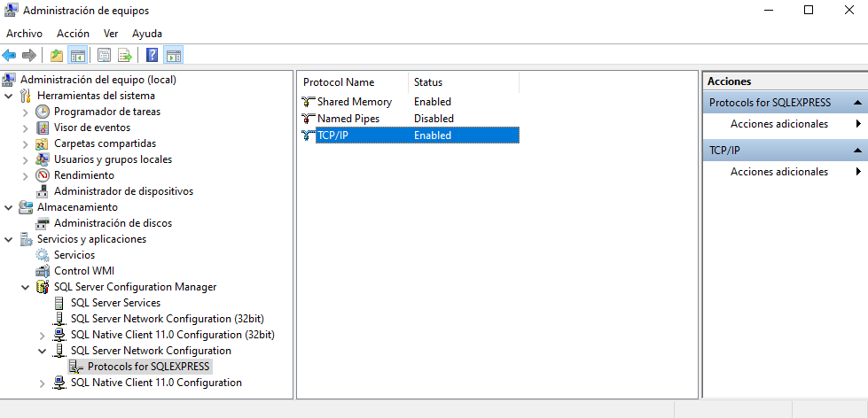This screenshot has width=868, height=418.
Task: Click the Forward arrow toolbar icon
Action: tap(28, 55)
